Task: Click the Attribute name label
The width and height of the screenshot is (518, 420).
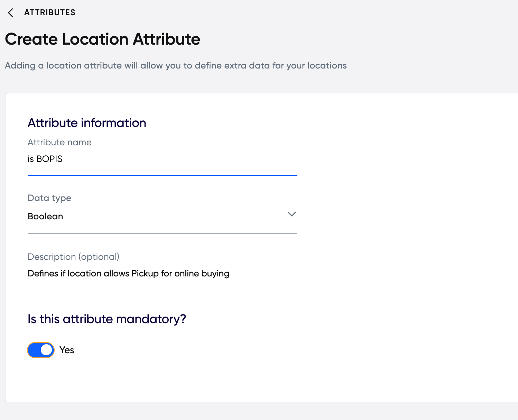Action: pos(59,142)
